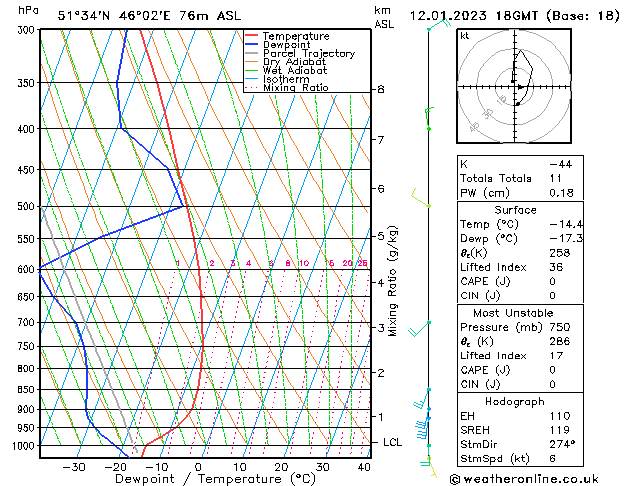Click the 1000 hPa pressure label

point(26,446)
